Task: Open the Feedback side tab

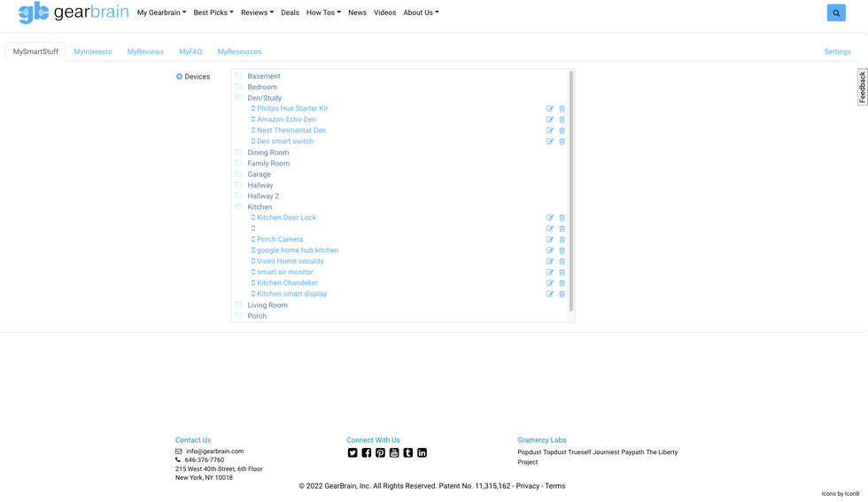Action: point(863,87)
